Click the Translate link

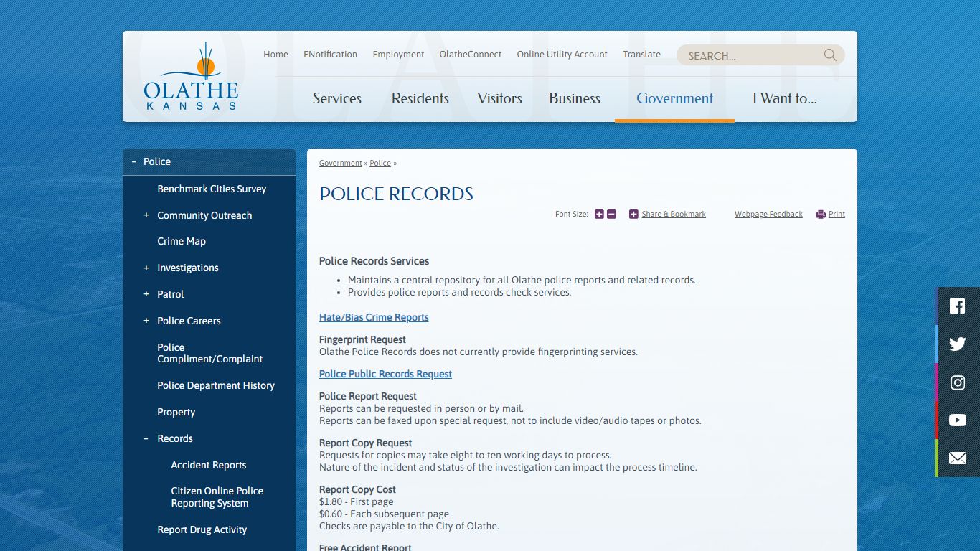pos(641,55)
